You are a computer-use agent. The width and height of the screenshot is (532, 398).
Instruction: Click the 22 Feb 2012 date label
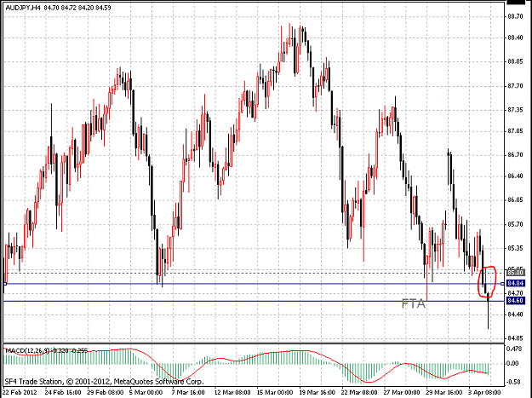(19, 393)
